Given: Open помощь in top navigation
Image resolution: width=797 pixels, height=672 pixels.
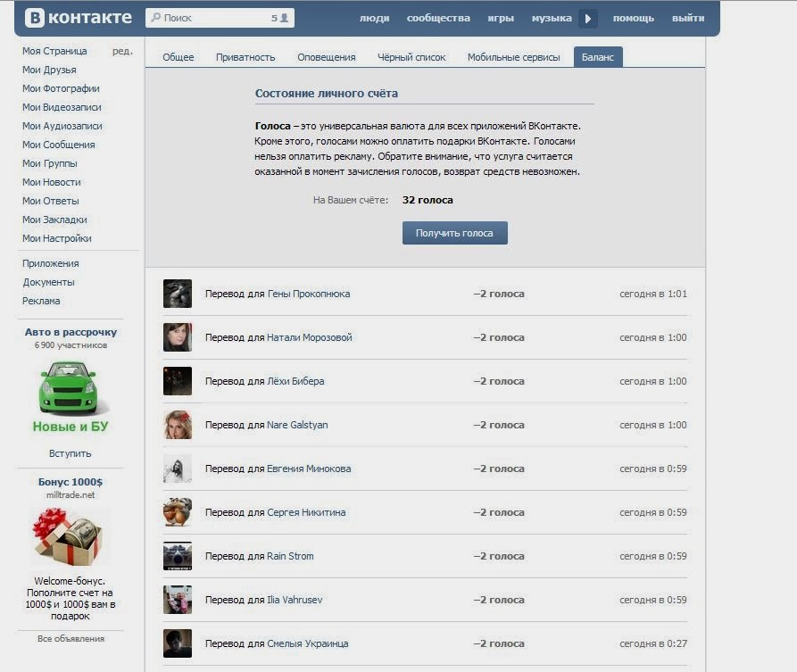Looking at the screenshot, I should point(634,19).
